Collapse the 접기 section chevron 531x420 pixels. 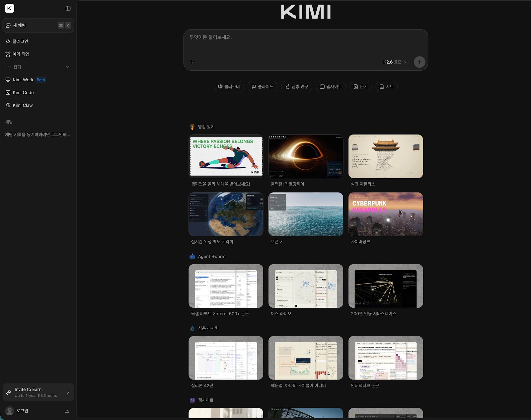(x=67, y=67)
